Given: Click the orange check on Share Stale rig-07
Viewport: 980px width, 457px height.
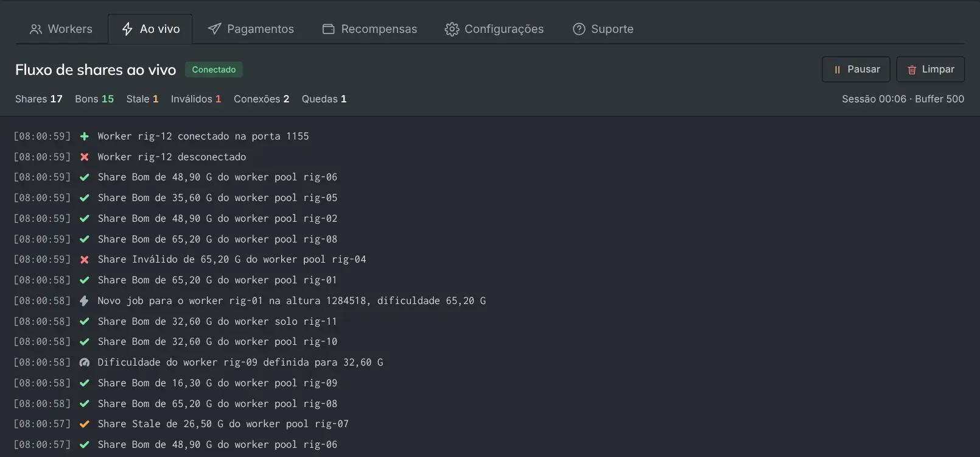Looking at the screenshot, I should pyautogui.click(x=85, y=424).
